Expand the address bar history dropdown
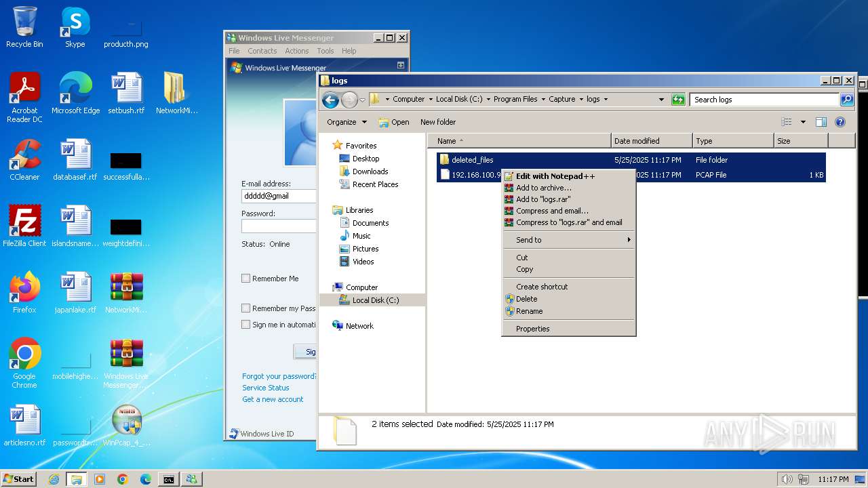The width and height of the screenshot is (868, 488). click(661, 99)
